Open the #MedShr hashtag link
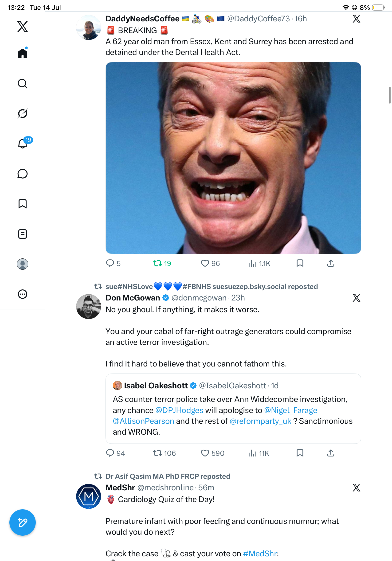 coord(260,553)
